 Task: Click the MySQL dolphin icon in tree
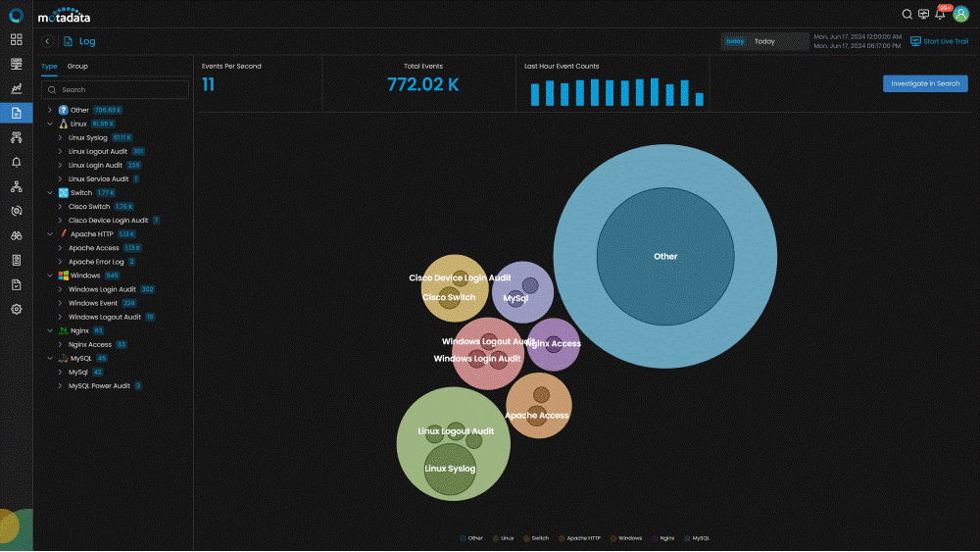pos(63,358)
